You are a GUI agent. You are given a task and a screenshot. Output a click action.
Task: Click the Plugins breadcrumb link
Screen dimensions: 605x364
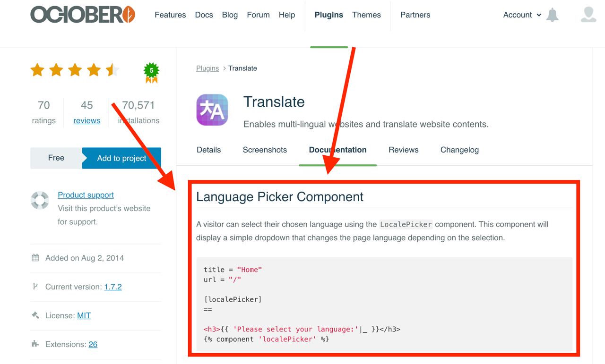pyautogui.click(x=207, y=68)
